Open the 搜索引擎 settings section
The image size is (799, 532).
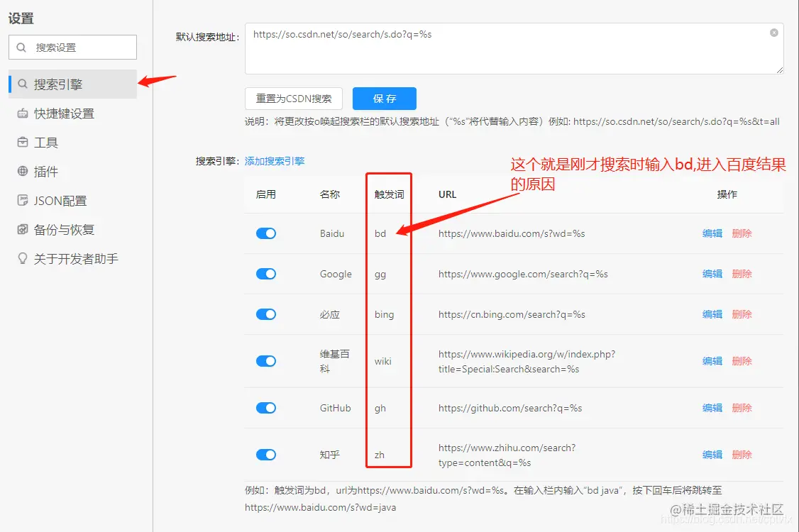tap(73, 84)
